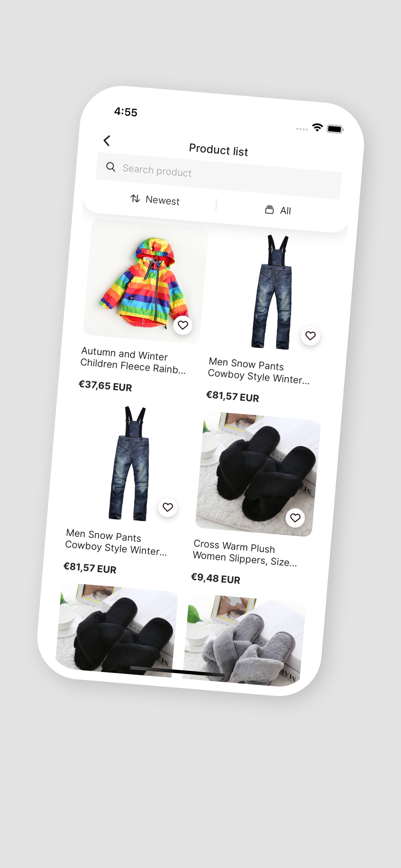Toggle heart on second-row Men Snow Pants
401x868 pixels.
click(x=168, y=507)
